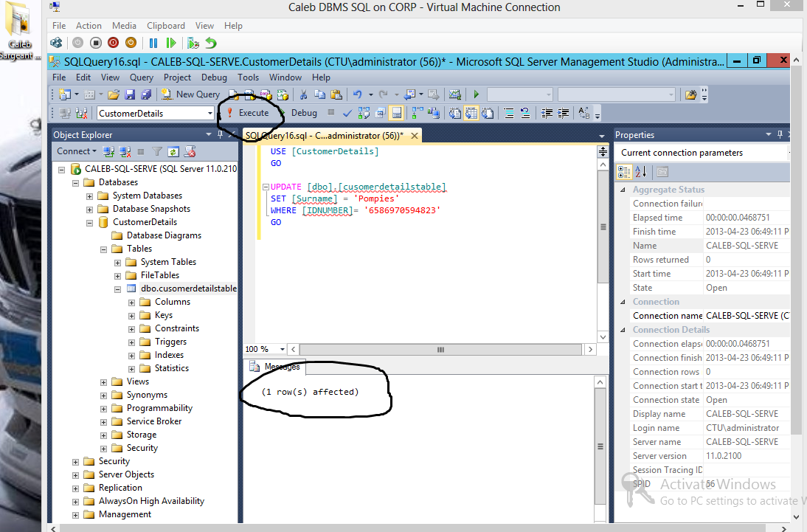
Task: Click the Refresh icon in Object Explorer
Action: click(x=173, y=151)
